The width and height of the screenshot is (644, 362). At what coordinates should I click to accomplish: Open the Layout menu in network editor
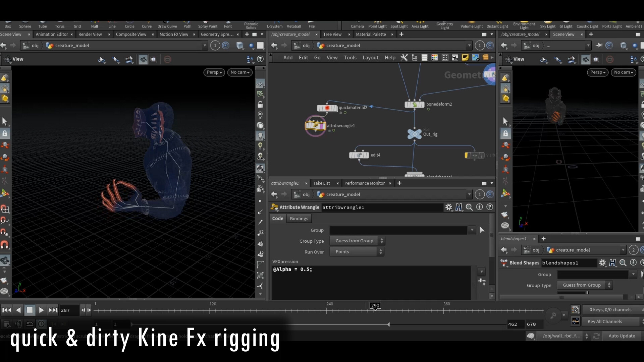370,58
